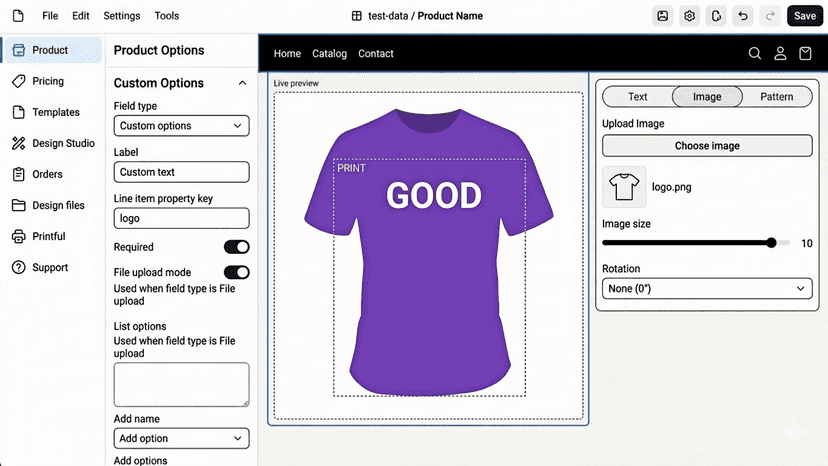Click the Live preview label

tap(296, 83)
